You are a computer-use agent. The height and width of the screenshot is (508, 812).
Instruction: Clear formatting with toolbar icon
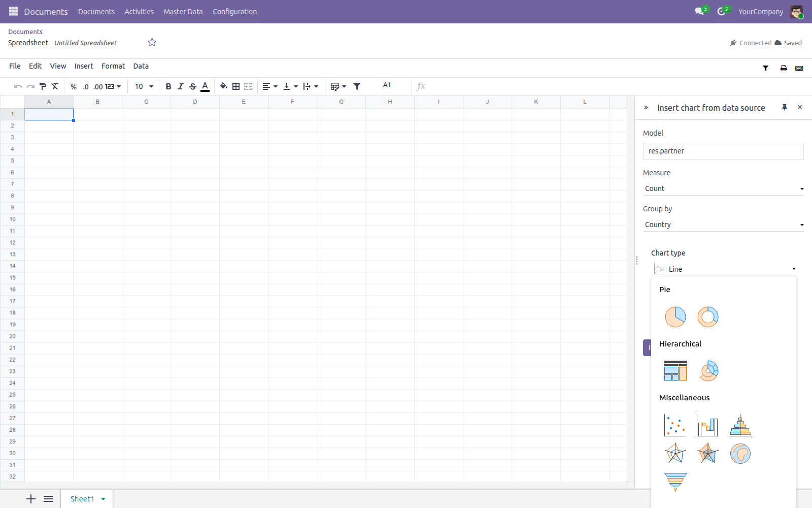pos(55,86)
